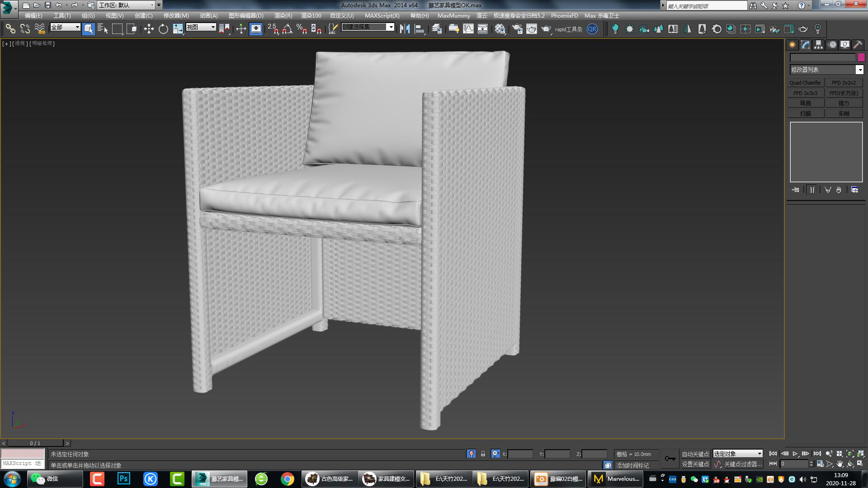Click the Quad Chamfer modifier button
Image resolution: width=868 pixels, height=488 pixels.
pos(805,82)
